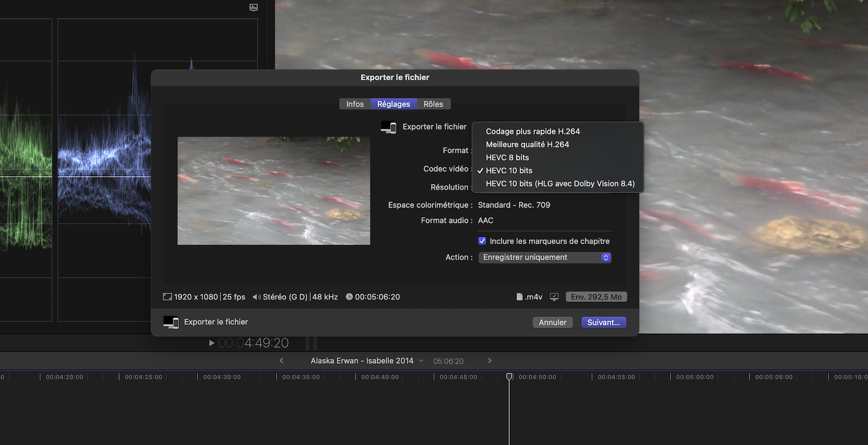Select Codage plus rapide H.264 option

tap(533, 132)
